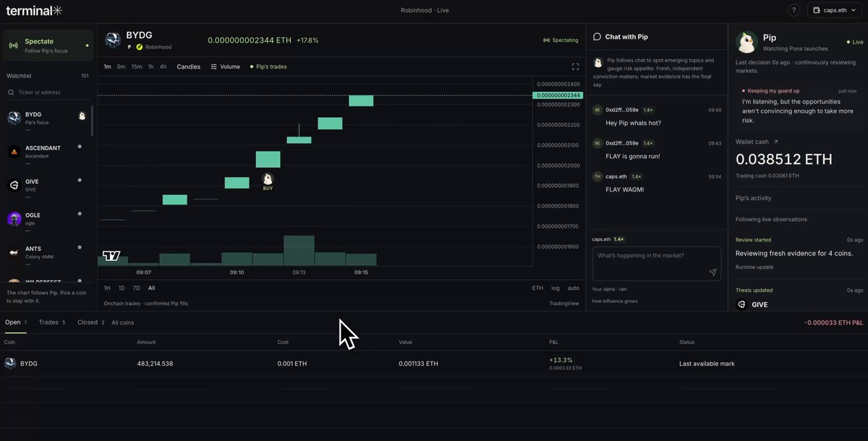Click the TradingView logo on chart
This screenshot has width=868, height=441.
click(111, 256)
